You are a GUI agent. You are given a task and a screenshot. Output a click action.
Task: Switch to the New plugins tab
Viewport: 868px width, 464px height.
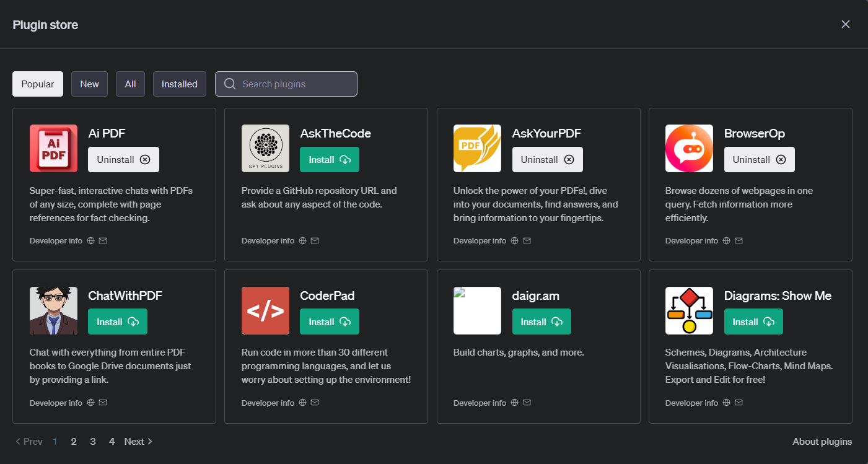click(x=89, y=84)
